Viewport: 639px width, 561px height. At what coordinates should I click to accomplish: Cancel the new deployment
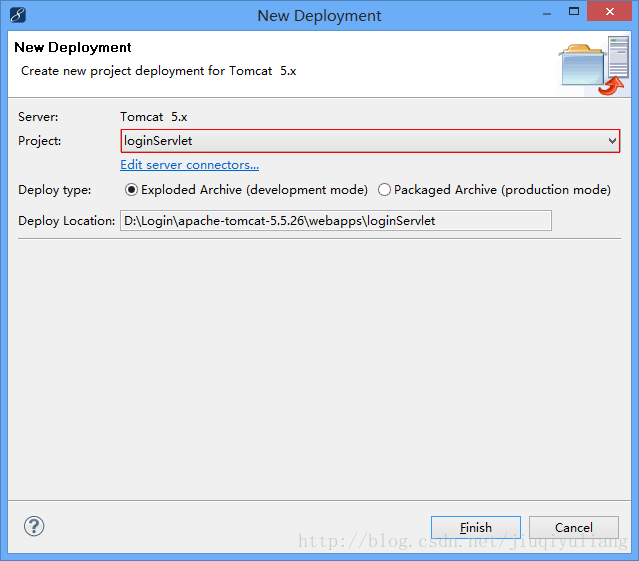[x=573, y=528]
